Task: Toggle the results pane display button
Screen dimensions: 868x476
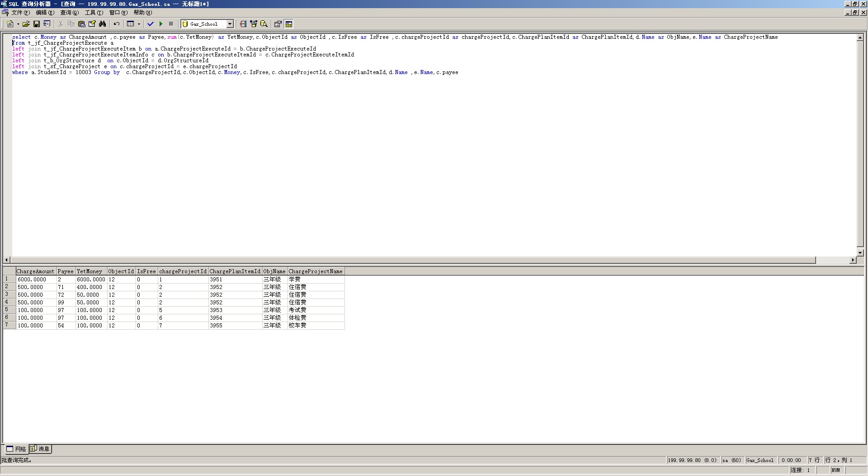Action: coord(289,24)
